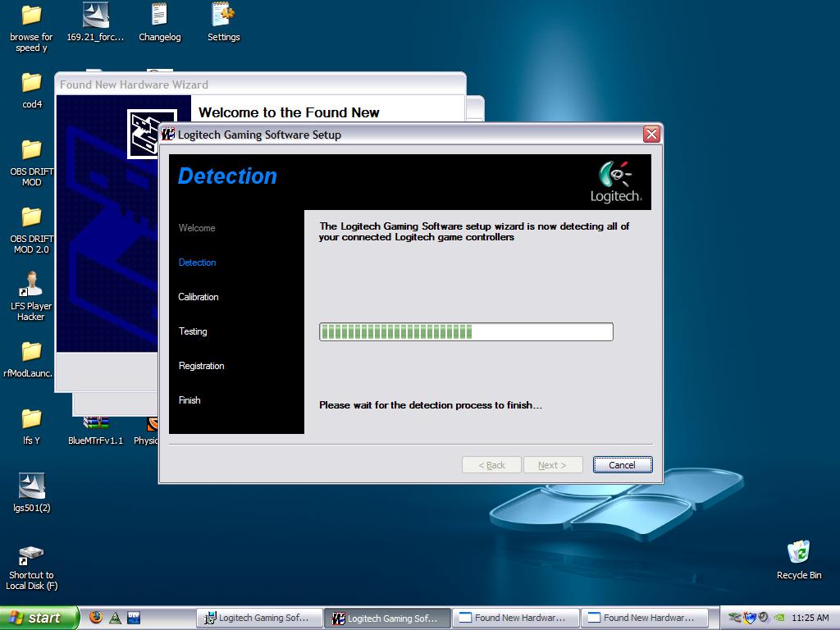The image size is (840, 630).
Task: Click the round gray speaker tray icon
Action: 764,617
